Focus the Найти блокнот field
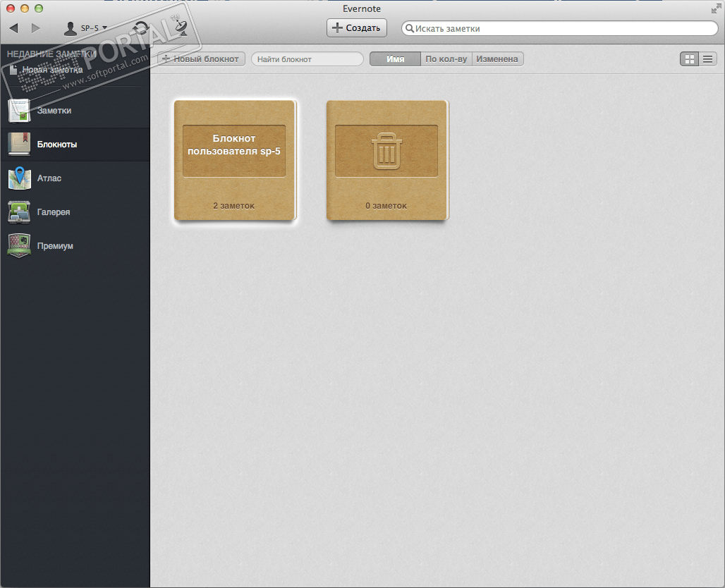This screenshot has height=588, width=725. click(x=307, y=59)
